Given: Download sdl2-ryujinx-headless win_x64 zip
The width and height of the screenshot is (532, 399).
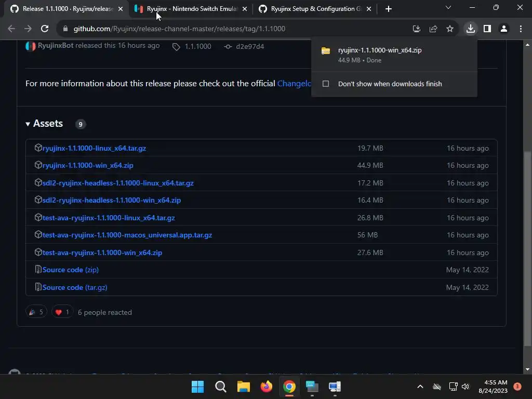Looking at the screenshot, I should 112,200.
